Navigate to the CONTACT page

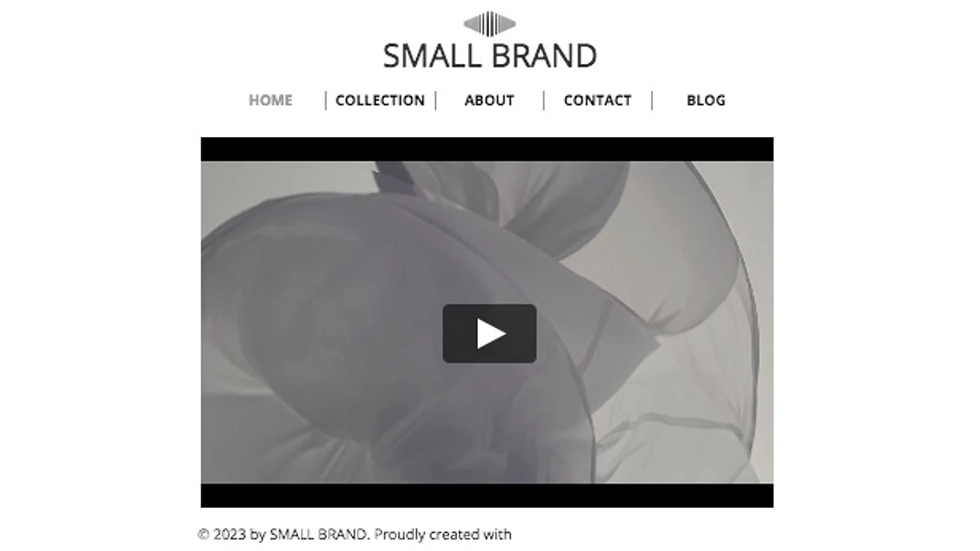click(x=598, y=100)
